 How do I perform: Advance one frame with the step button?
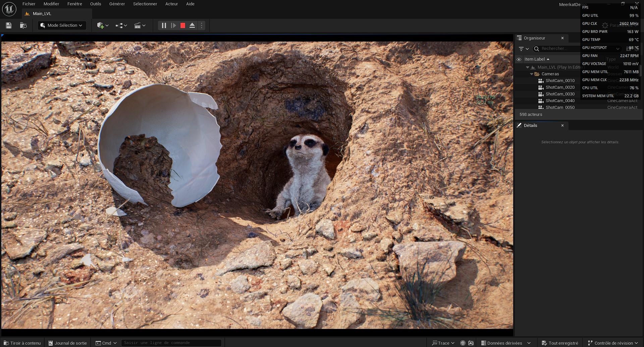click(173, 25)
